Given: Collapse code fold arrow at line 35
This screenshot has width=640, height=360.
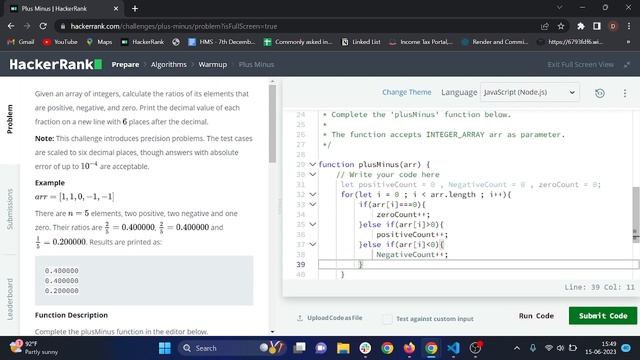Looking at the screenshot, I should [313, 224].
